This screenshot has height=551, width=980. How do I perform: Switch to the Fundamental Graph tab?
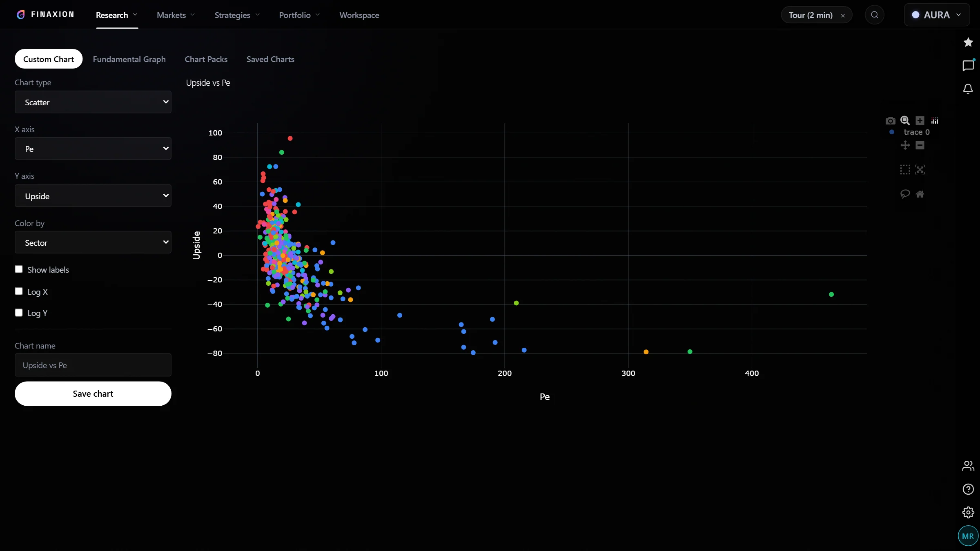(x=129, y=59)
